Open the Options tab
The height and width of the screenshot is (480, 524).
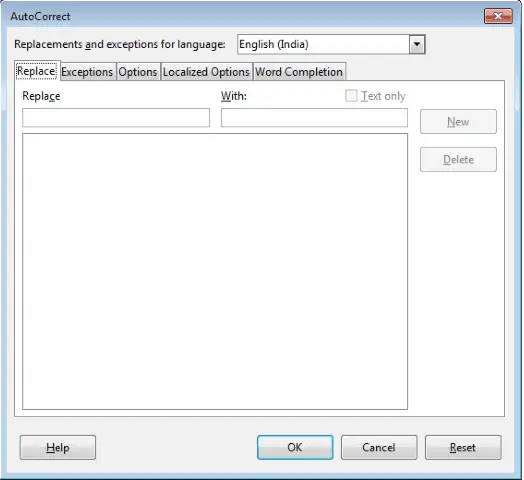(138, 72)
